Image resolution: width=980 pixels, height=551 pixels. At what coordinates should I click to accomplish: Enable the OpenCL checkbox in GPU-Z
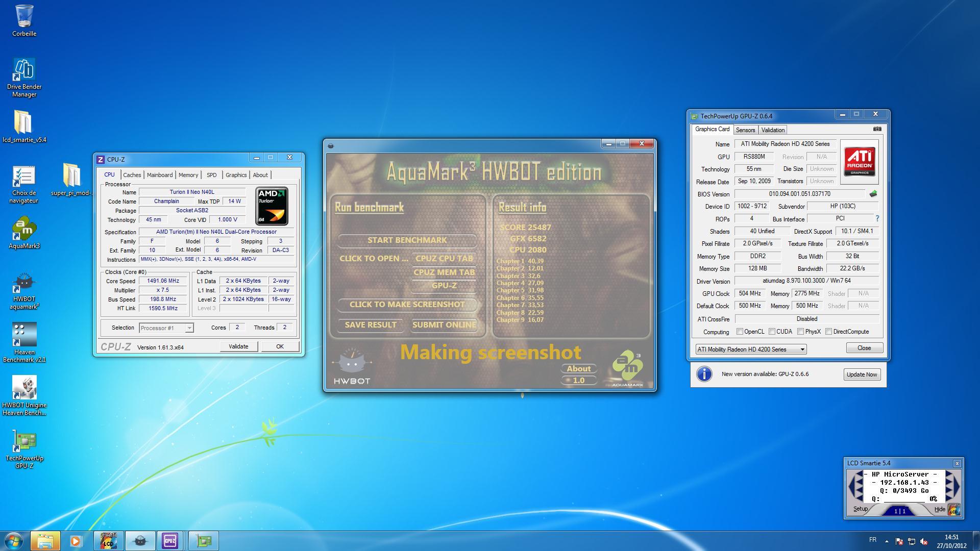(x=740, y=332)
